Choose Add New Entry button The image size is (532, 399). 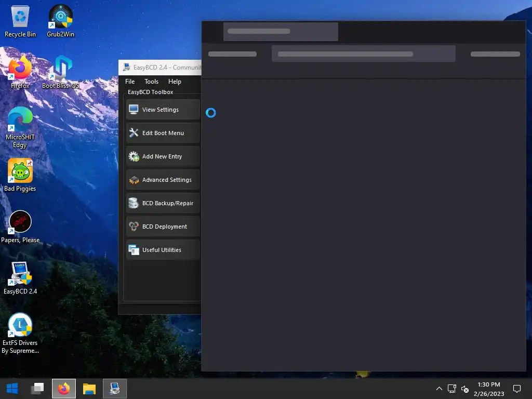click(x=163, y=156)
